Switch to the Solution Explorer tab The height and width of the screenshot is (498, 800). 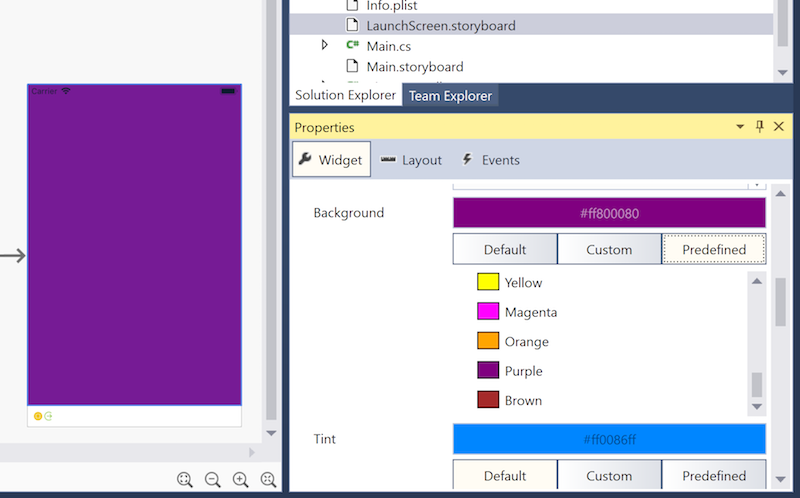click(x=345, y=95)
